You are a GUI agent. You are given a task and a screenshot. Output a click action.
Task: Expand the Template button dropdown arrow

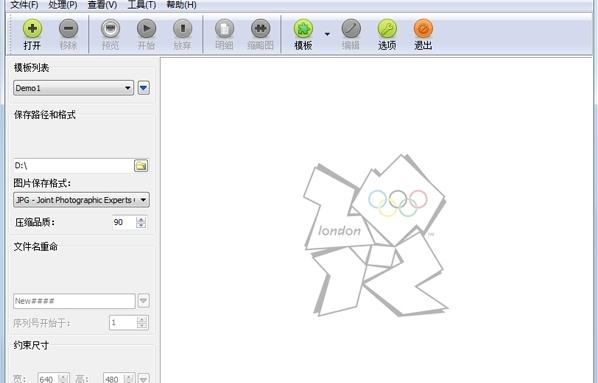click(327, 34)
